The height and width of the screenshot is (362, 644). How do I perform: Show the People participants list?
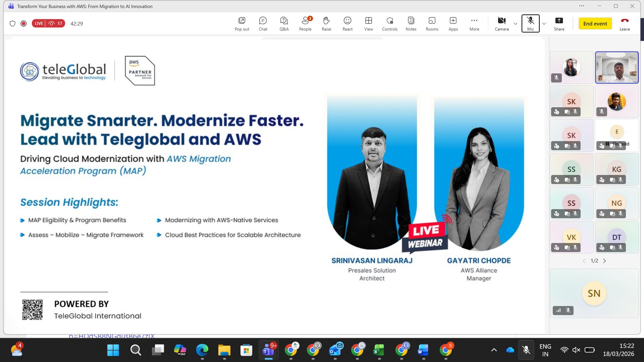pyautogui.click(x=305, y=23)
